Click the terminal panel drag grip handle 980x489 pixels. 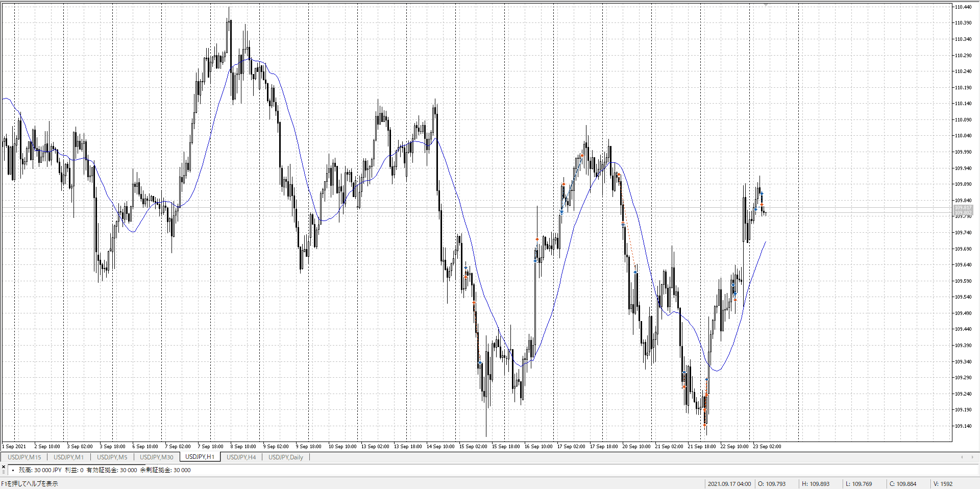pos(4,472)
